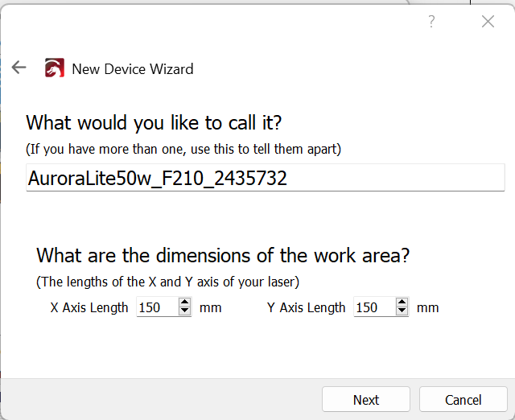
Task: Increase the X Axis Length value
Action: 185,302
